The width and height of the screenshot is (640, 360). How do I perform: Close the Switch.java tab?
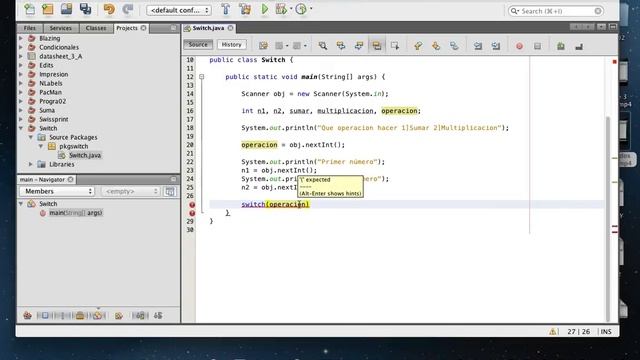click(231, 28)
